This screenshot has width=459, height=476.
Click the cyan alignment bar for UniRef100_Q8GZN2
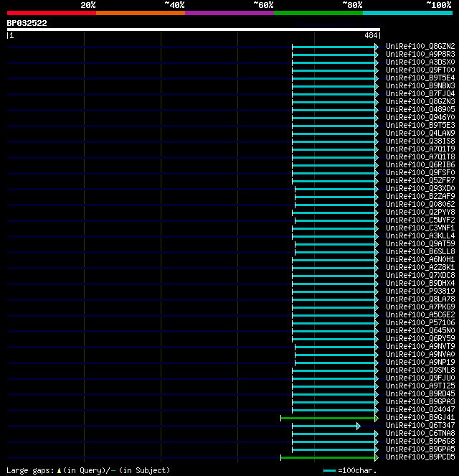[336, 47]
